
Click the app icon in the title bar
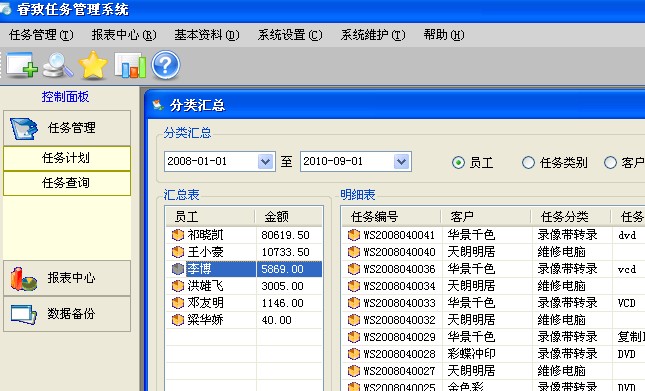coord(5,9)
